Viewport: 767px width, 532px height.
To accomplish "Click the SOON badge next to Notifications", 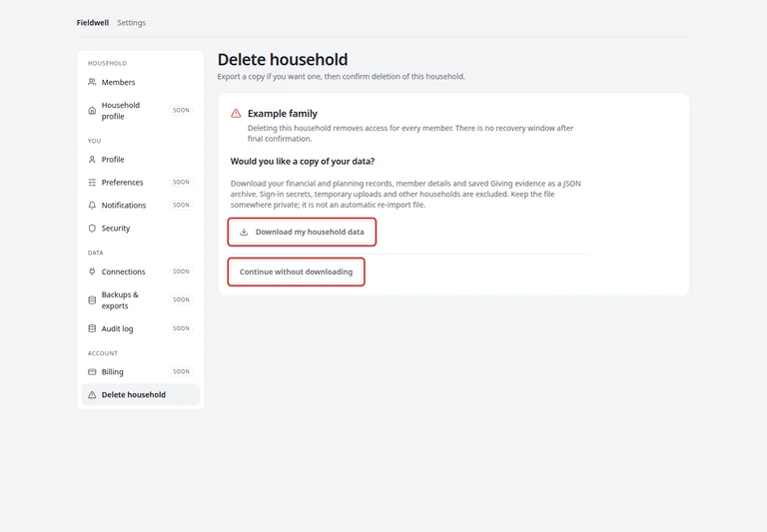I will [181, 205].
